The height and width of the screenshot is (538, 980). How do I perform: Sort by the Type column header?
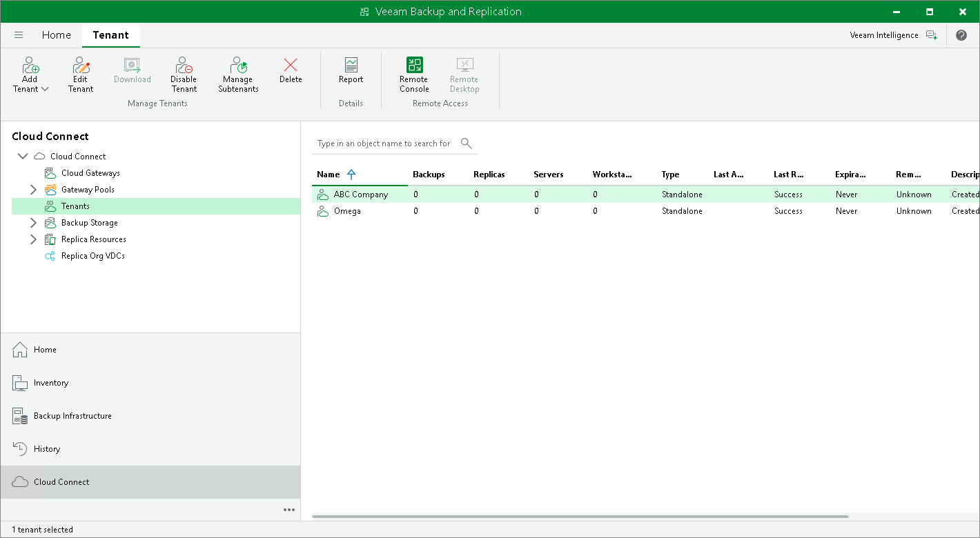[x=670, y=175]
